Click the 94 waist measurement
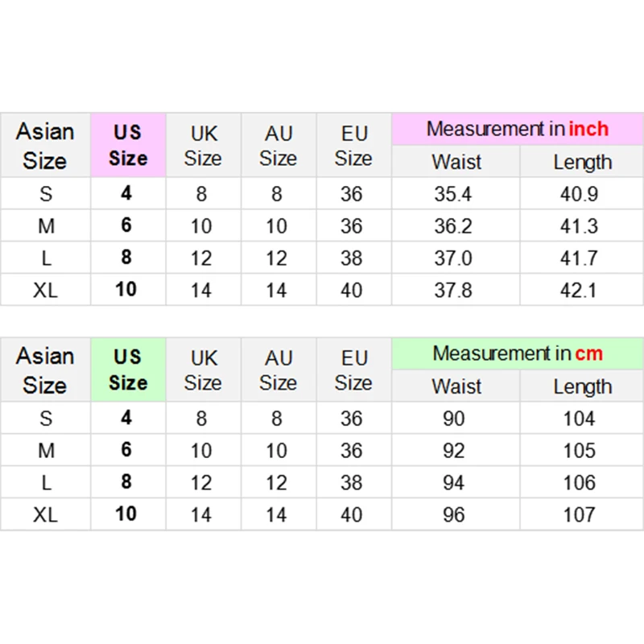Viewport: 644px width, 644px height. [x=454, y=483]
